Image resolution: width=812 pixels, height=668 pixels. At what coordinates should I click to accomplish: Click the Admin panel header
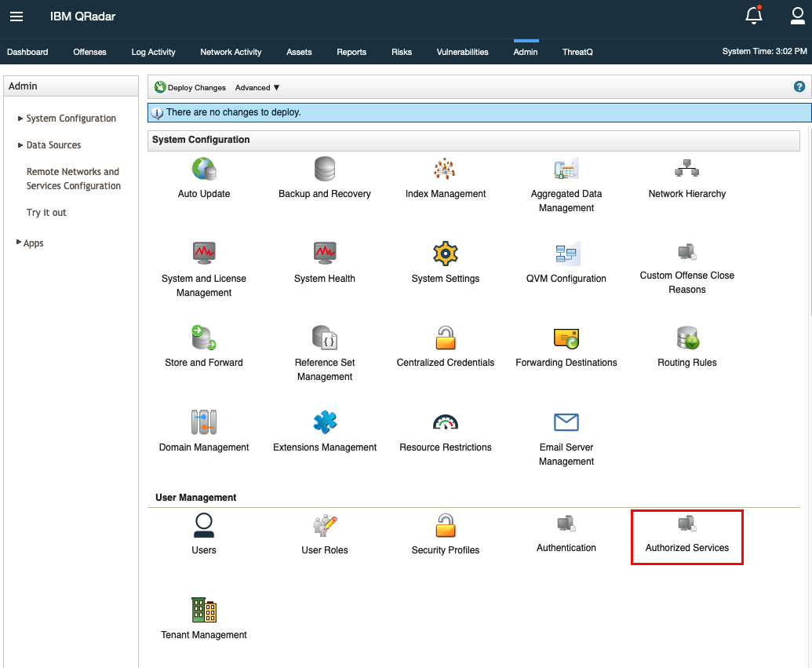71,86
